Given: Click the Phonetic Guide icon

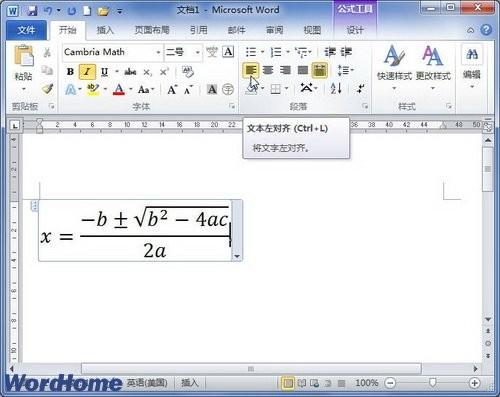Looking at the screenshot, I should (211, 52).
